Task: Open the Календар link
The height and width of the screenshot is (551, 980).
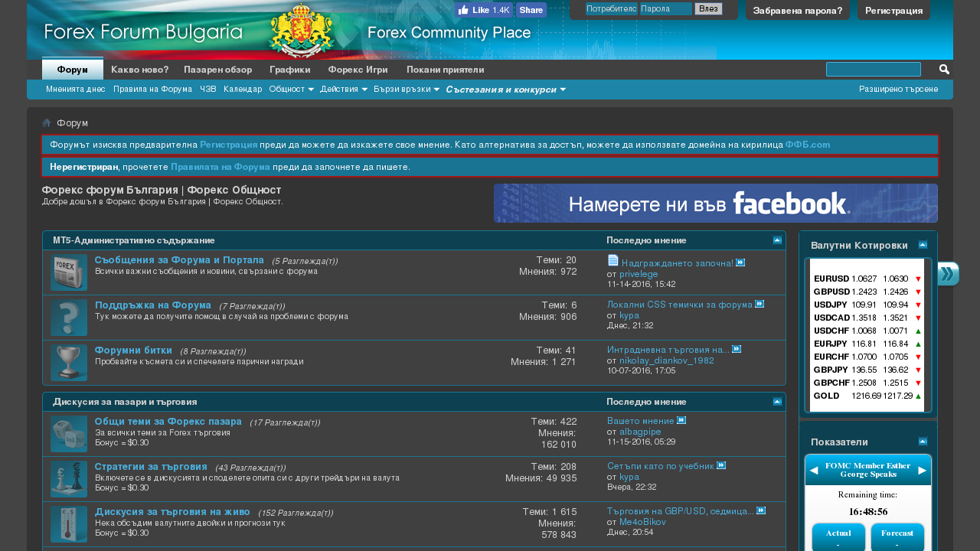Action: pyautogui.click(x=243, y=90)
